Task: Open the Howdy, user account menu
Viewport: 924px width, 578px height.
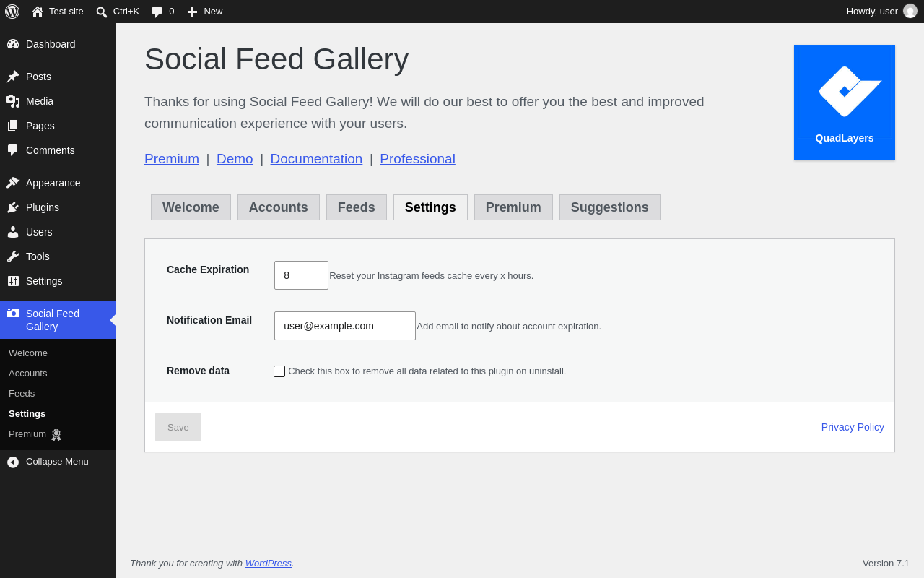Action: coord(881,12)
